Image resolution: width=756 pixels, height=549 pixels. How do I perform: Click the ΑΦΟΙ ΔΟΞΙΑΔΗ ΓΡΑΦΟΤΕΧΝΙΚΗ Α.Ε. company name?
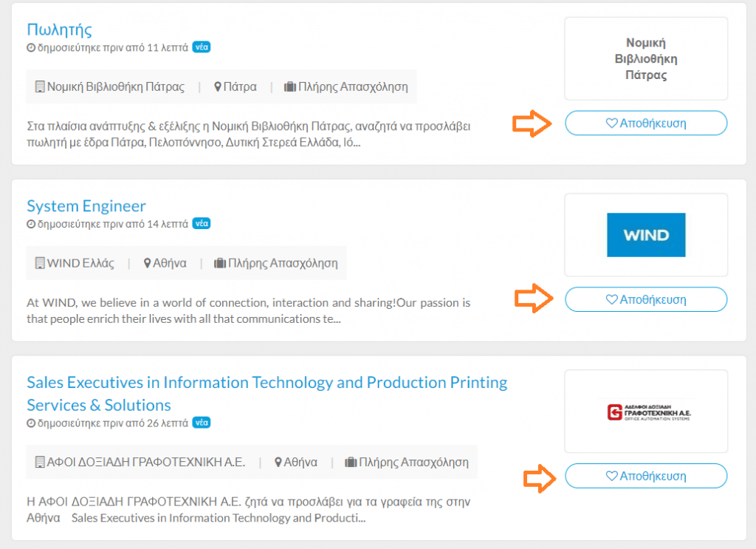(x=146, y=462)
